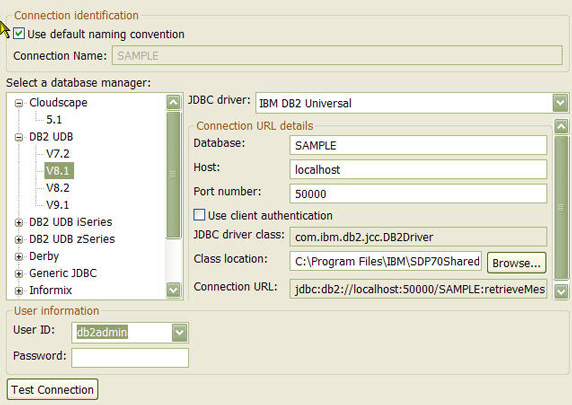Open the JDBC driver dropdown

[x=560, y=103]
